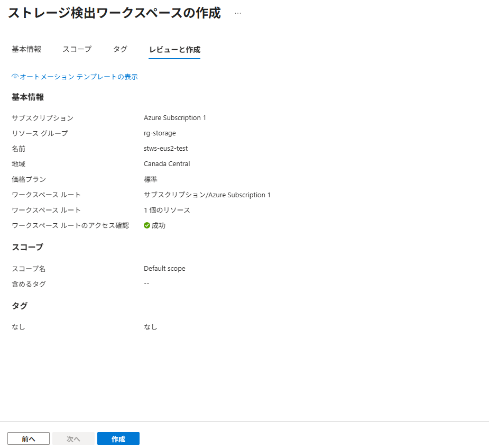Click the 1 個のリソース value
Viewport: 489px width, 448px height.
(167, 210)
